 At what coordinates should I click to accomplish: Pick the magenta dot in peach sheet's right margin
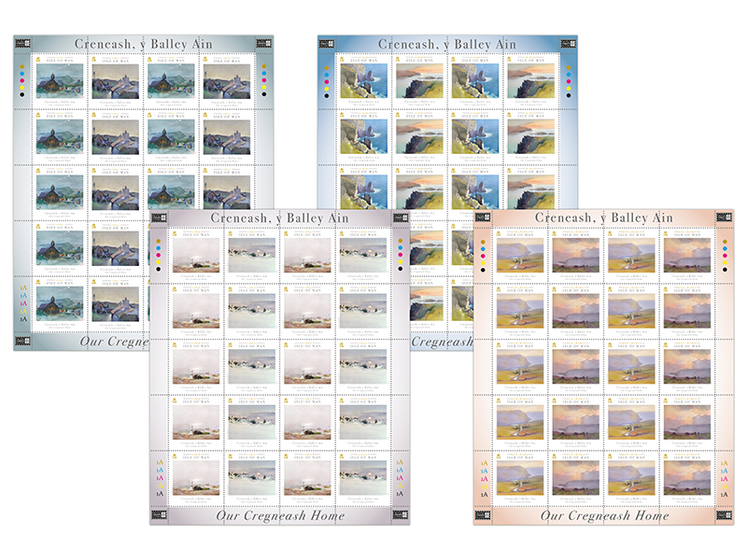tap(725, 256)
